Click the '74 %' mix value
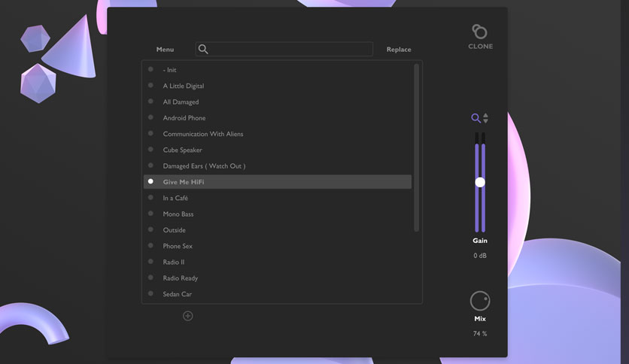This screenshot has width=629, height=364. point(480,333)
